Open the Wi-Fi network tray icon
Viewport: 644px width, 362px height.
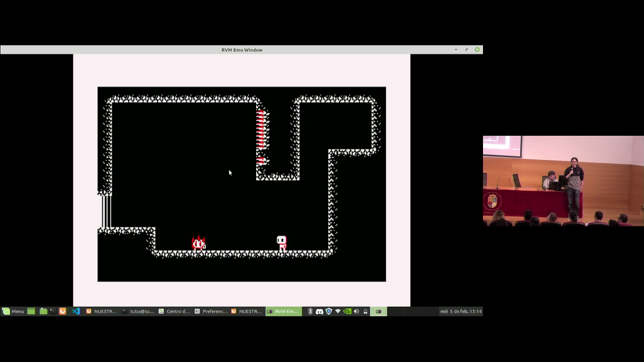click(338, 311)
